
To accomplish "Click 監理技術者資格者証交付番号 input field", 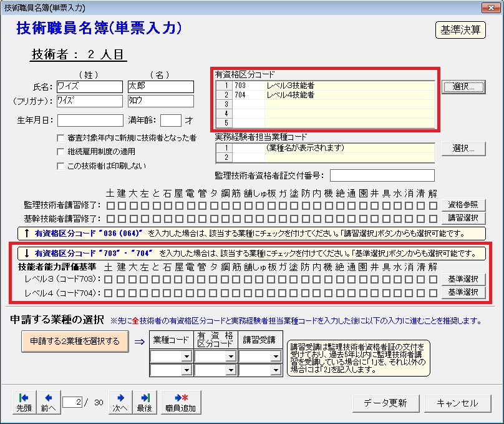I will point(382,175).
